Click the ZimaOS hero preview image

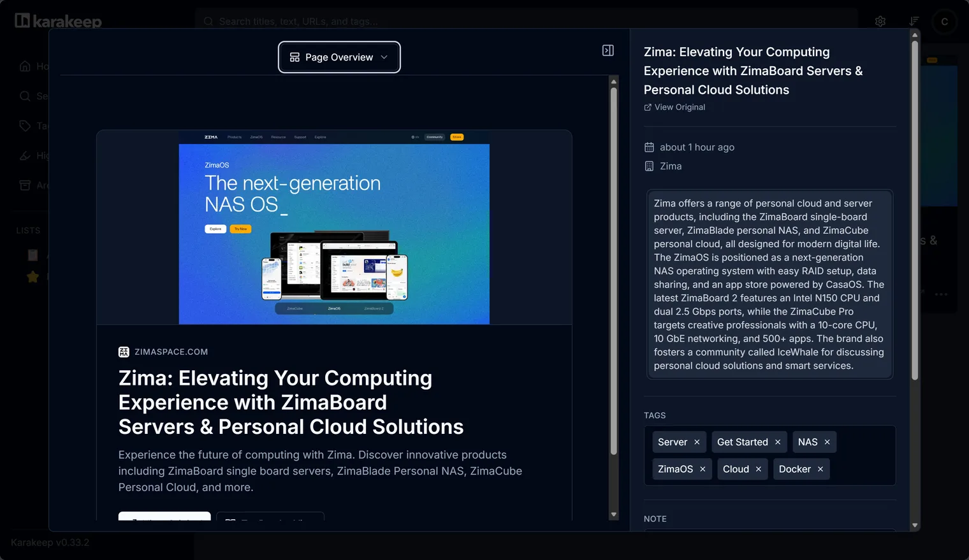tap(334, 228)
